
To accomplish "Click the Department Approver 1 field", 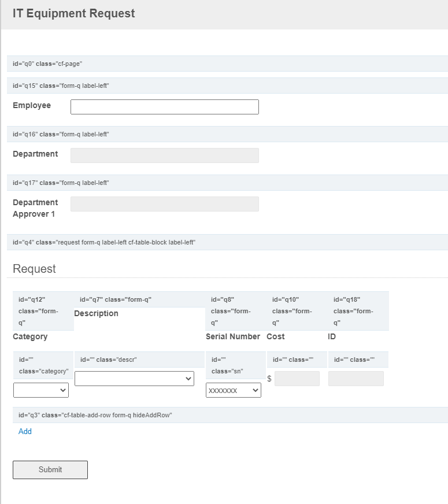I will coord(165,204).
